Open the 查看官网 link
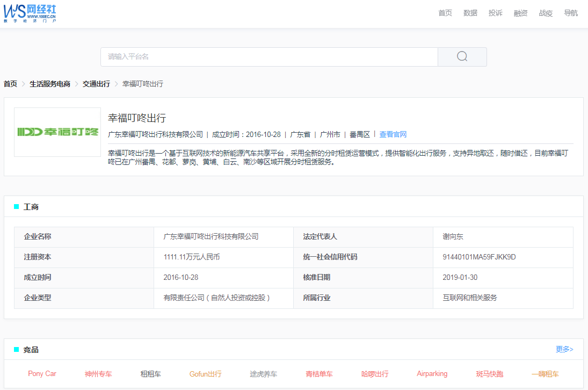588x390 pixels. click(393, 134)
